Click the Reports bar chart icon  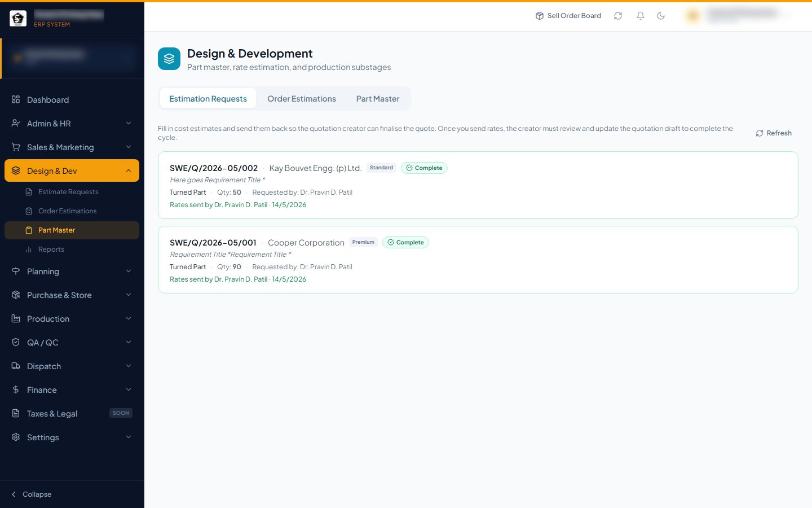pos(29,249)
